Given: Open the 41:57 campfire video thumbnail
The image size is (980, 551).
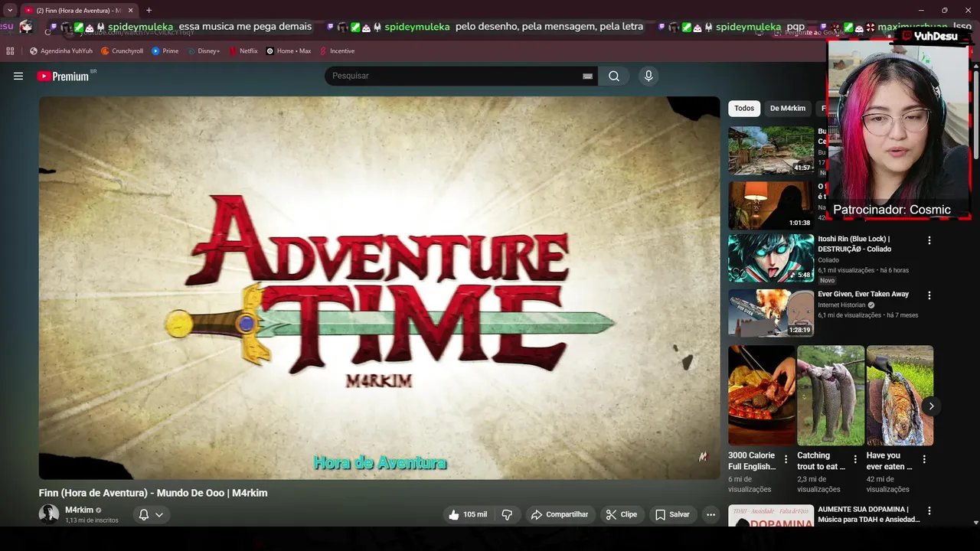Looking at the screenshot, I should click(x=771, y=151).
